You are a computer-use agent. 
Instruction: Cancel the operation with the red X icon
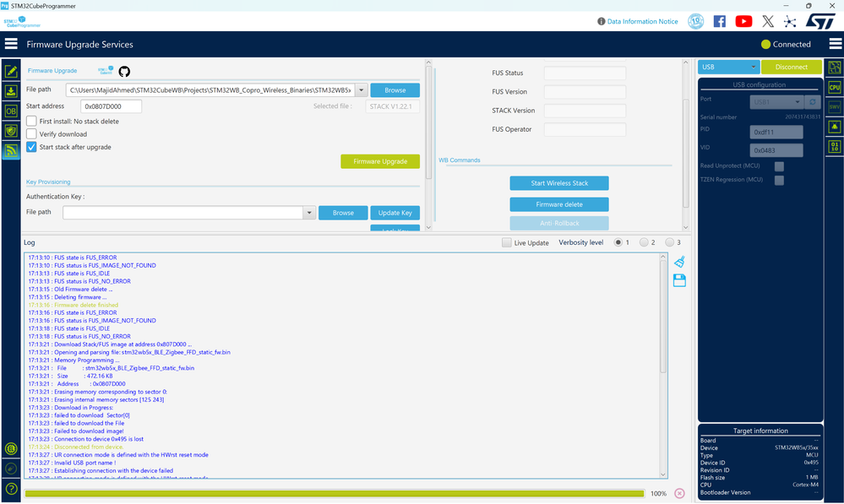coord(679,493)
